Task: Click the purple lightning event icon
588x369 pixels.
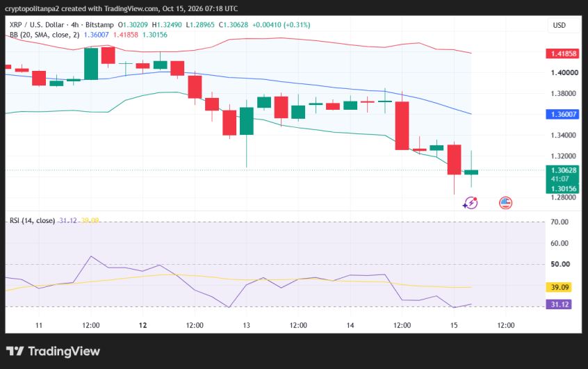Action: [471, 203]
